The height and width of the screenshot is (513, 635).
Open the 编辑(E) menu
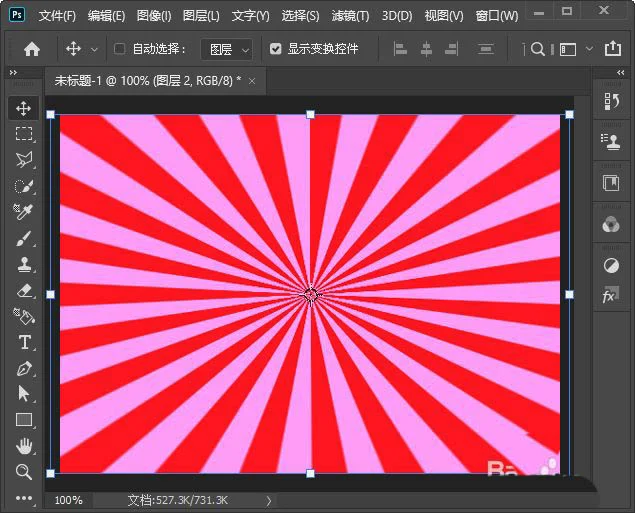click(106, 16)
